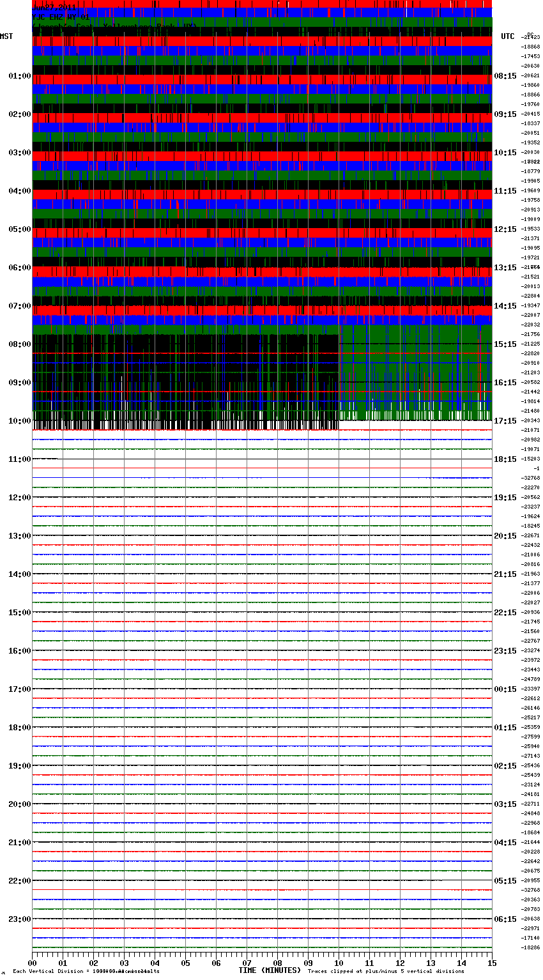Viewport: 543px width, 980px height.
Task: Select the 23:00 MST row label
Action: pos(20,919)
